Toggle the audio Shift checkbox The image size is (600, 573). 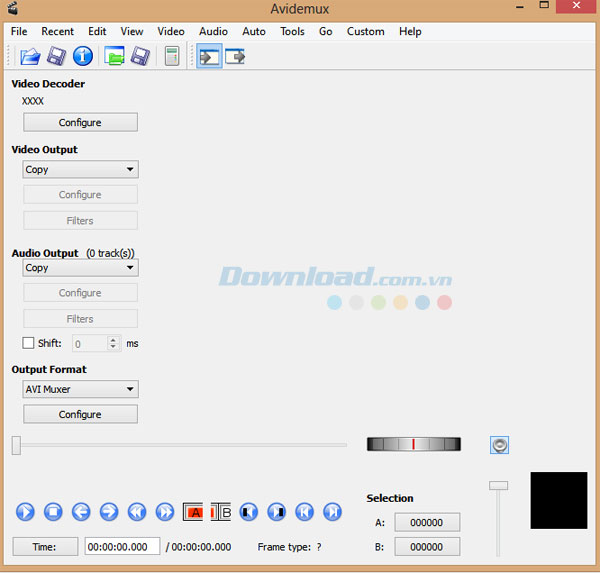[x=28, y=343]
